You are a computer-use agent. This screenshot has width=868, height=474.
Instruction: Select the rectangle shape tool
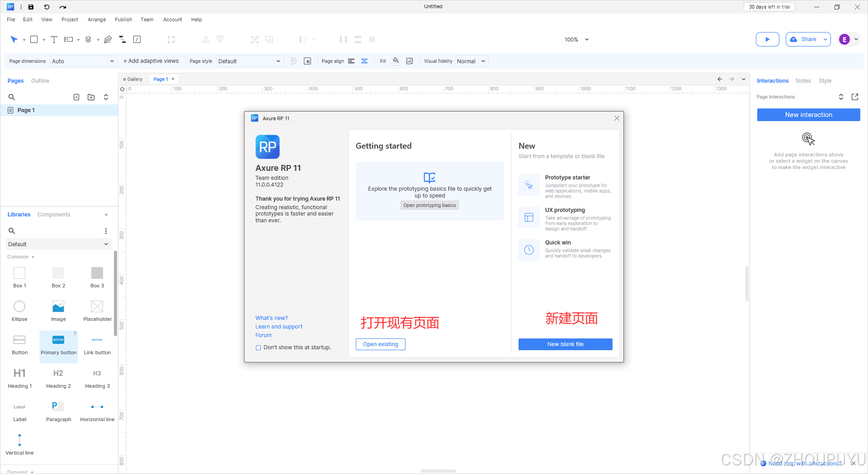click(34, 39)
